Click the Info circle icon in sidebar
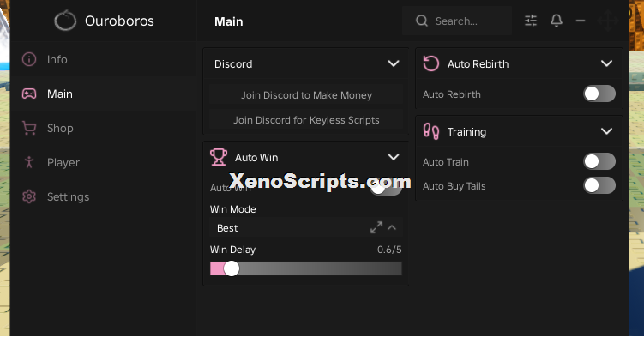 (29, 59)
